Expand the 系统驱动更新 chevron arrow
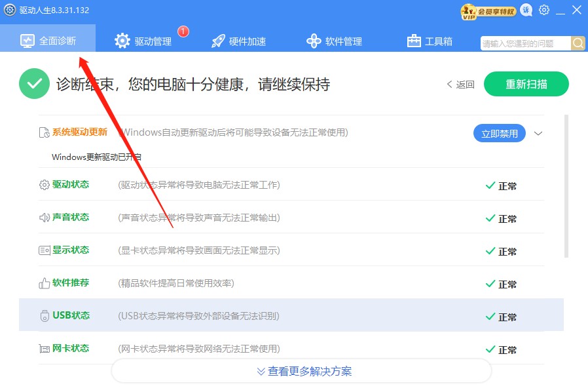This screenshot has height=392, width=588. (x=538, y=134)
